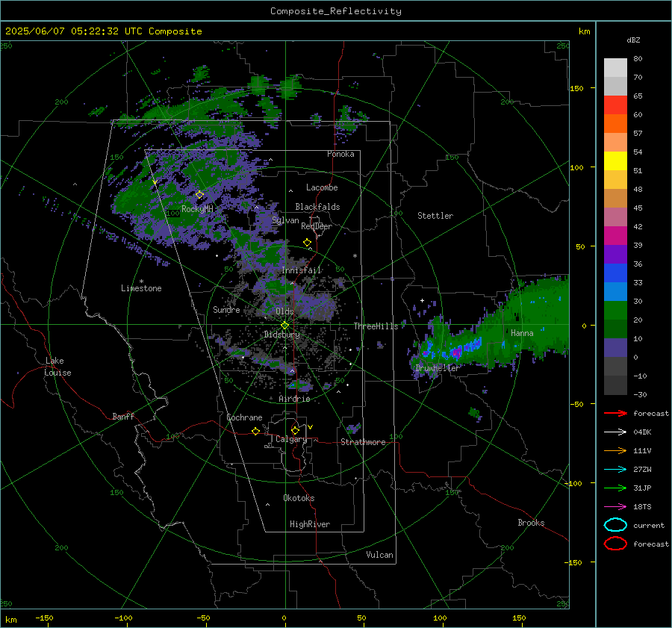Screen dimensions: 672x628
Task: Click the Stettler label
Action: point(435,216)
